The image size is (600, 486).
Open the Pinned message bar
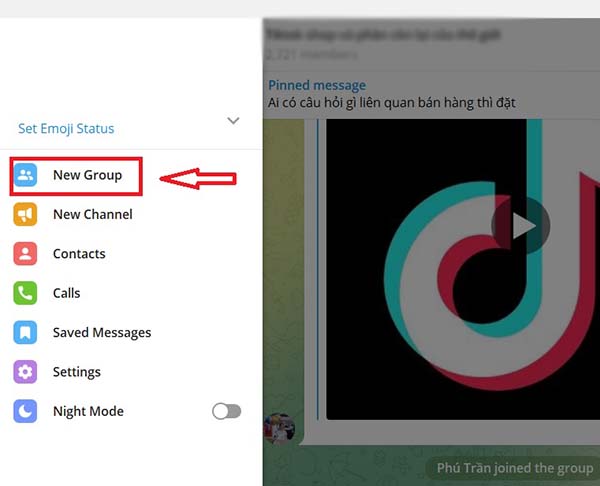[x=431, y=94]
